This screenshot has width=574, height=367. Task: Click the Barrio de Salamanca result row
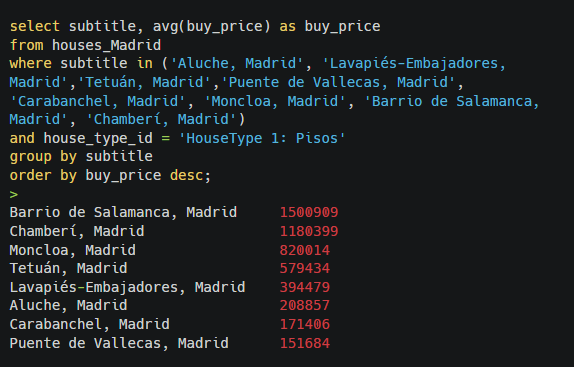(174, 213)
